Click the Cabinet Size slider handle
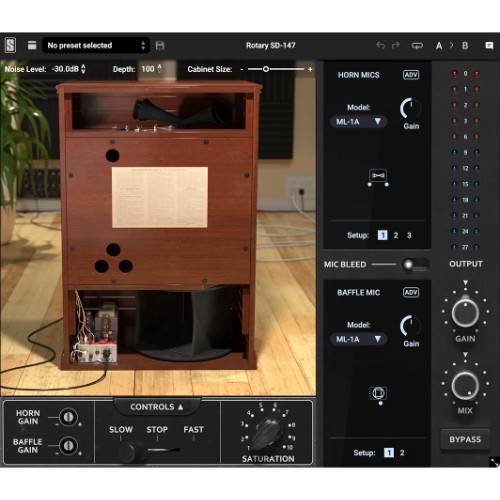Image resolution: width=500 pixels, height=500 pixels. click(266, 69)
